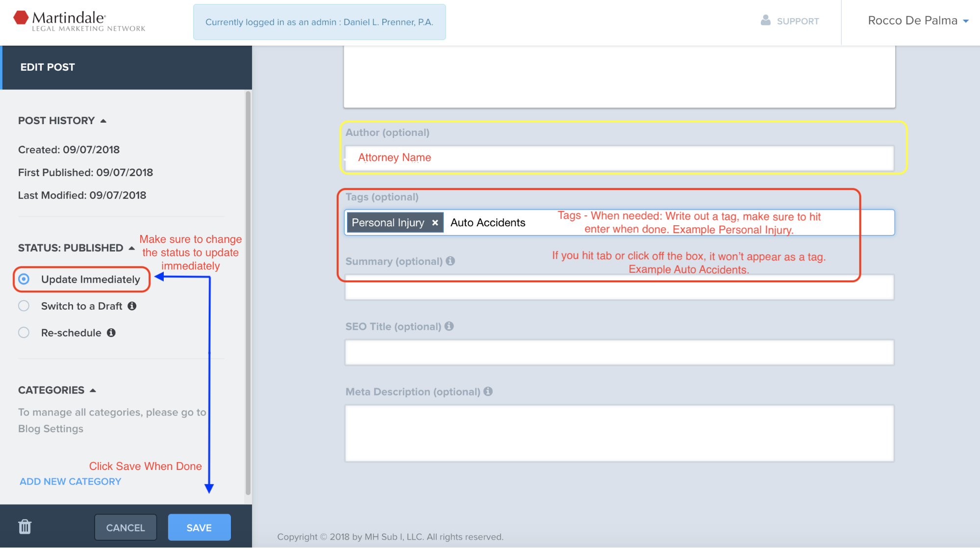Remove the Personal Injury tag with x
This screenshot has height=548, width=980.
click(435, 223)
